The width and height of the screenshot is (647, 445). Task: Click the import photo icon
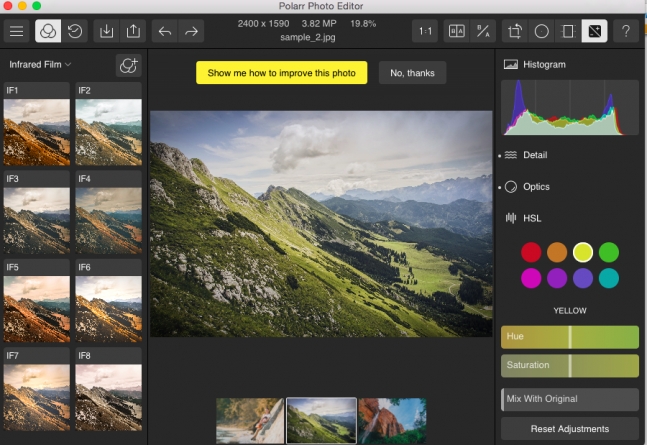(x=106, y=31)
